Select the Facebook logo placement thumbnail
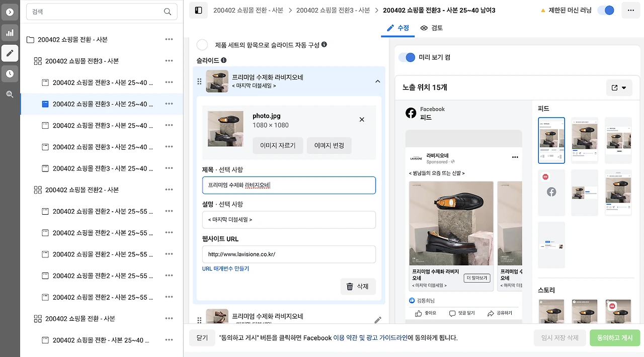 [x=551, y=193]
